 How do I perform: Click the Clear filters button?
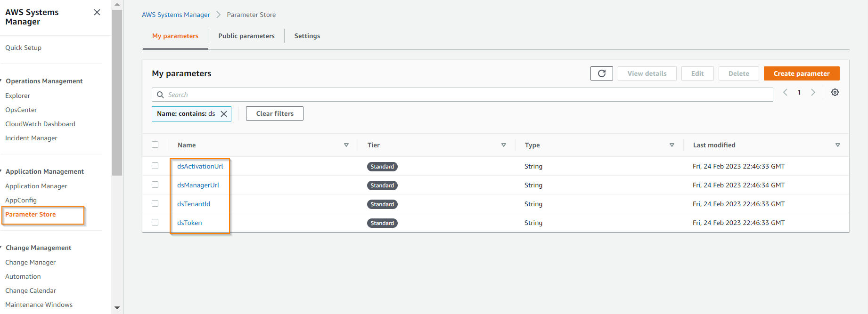pyautogui.click(x=275, y=113)
